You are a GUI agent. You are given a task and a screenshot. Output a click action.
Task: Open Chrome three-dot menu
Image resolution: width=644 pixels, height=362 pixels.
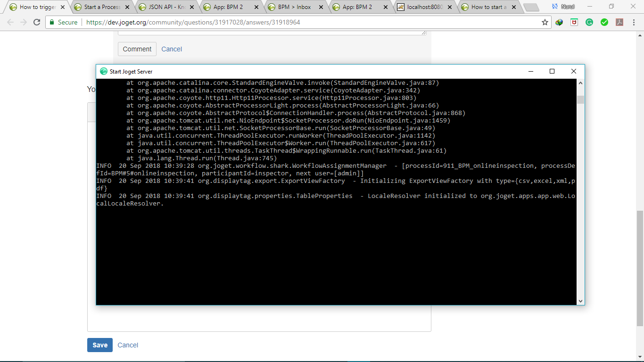tap(634, 22)
